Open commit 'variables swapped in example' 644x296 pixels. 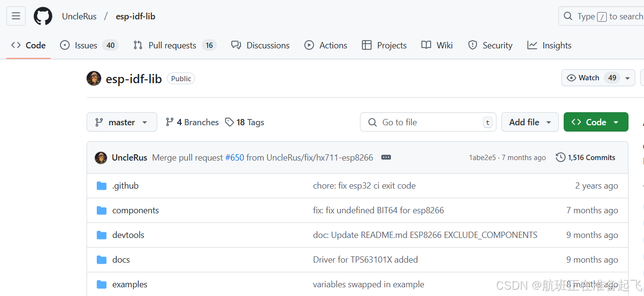pyautogui.click(x=369, y=284)
